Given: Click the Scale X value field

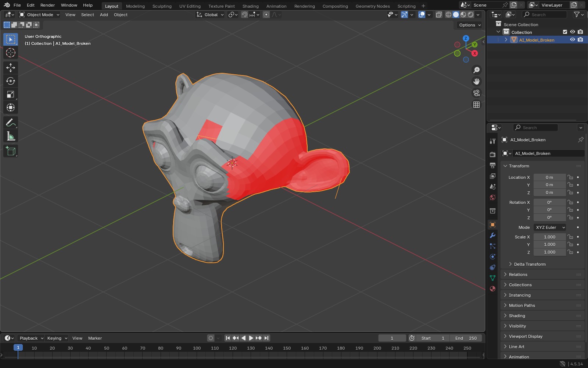Looking at the screenshot, I should 549,237.
